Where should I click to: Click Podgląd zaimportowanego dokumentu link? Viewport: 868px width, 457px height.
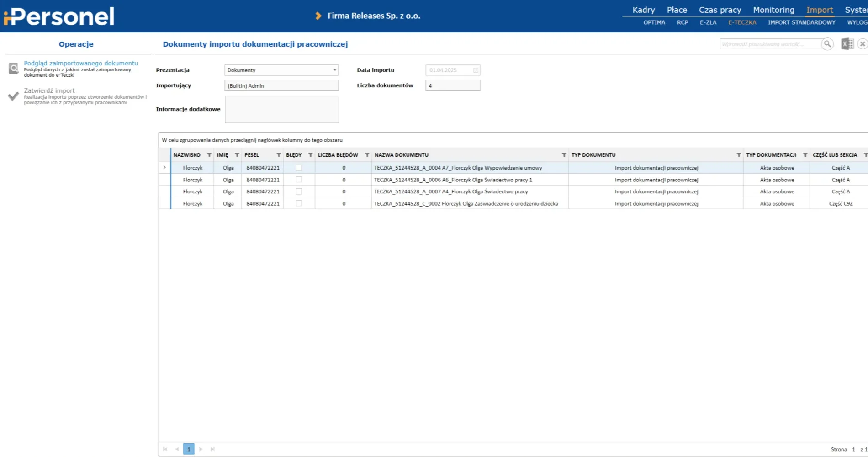(81, 63)
